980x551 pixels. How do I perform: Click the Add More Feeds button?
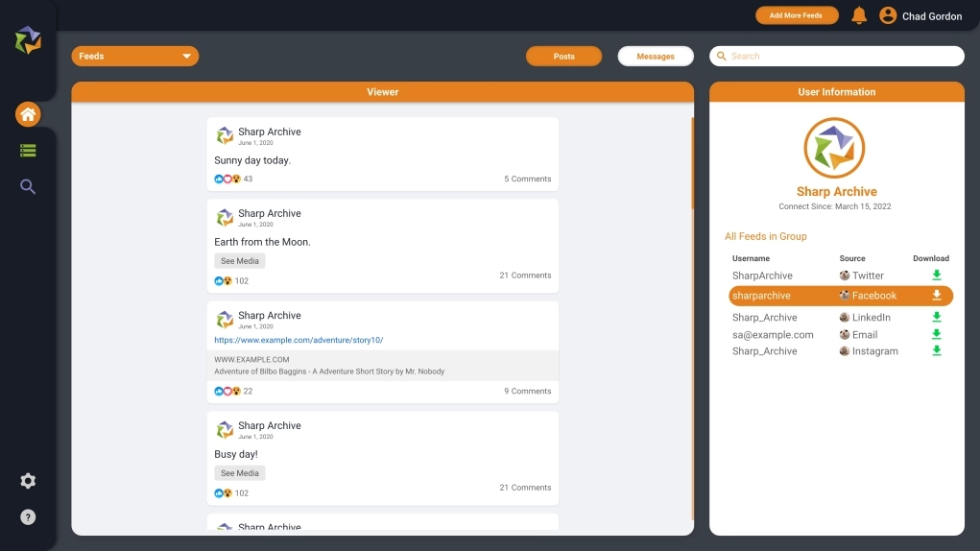click(796, 15)
